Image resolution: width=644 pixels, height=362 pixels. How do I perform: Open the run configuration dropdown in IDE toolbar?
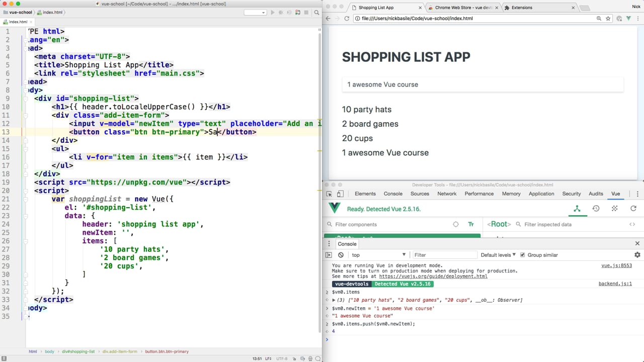click(x=255, y=13)
